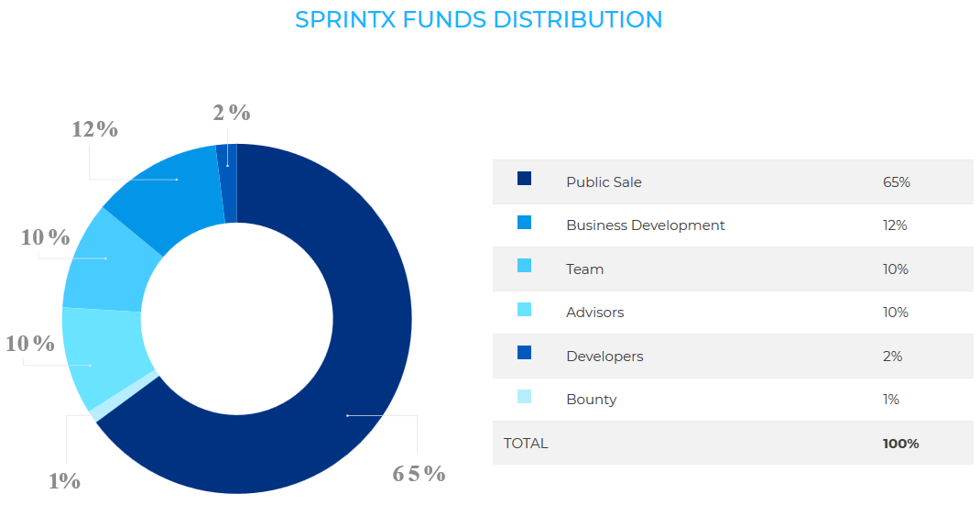Click the Public Sale legend color swatch
This screenshot has width=980, height=505.
point(524,179)
